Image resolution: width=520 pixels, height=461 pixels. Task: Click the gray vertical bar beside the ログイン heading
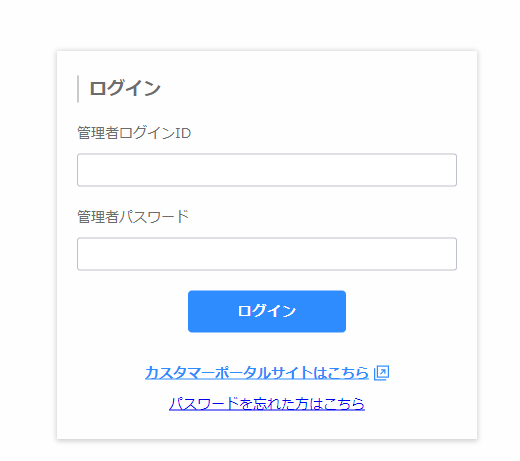[x=78, y=89]
